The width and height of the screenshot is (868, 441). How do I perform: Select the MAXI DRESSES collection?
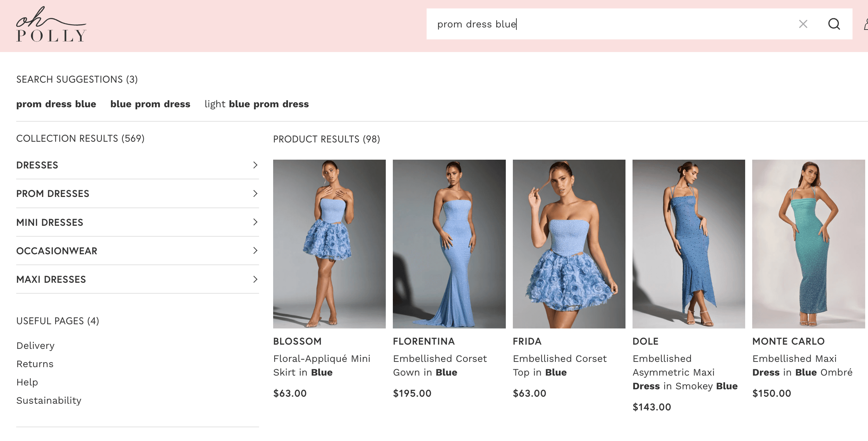click(51, 279)
